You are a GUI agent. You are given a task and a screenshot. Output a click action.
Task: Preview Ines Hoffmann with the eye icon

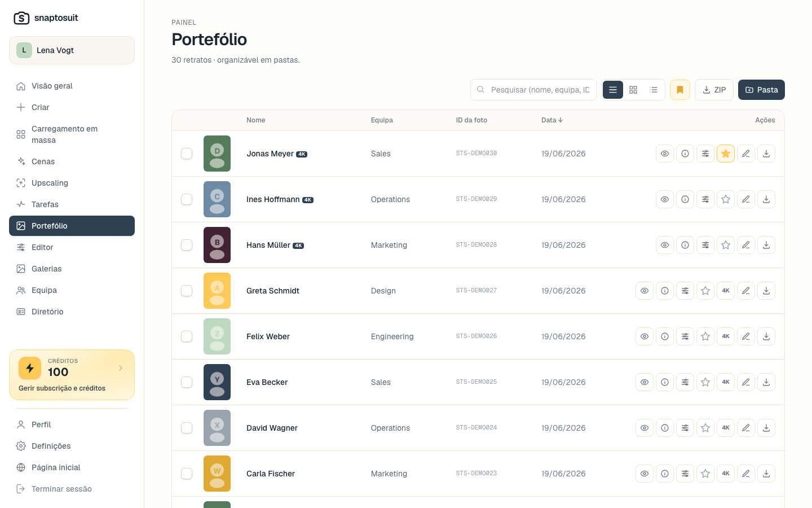(x=665, y=199)
